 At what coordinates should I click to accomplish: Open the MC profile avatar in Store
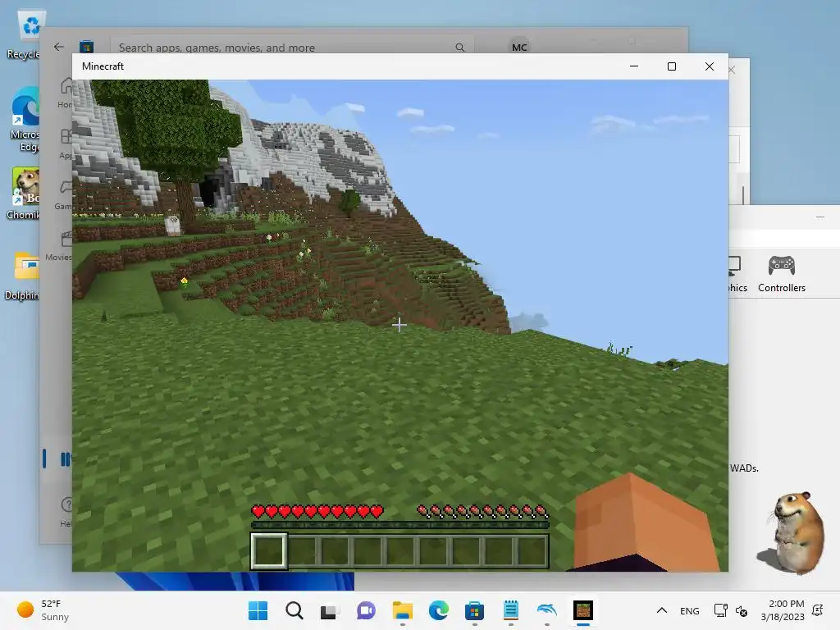pyautogui.click(x=519, y=47)
